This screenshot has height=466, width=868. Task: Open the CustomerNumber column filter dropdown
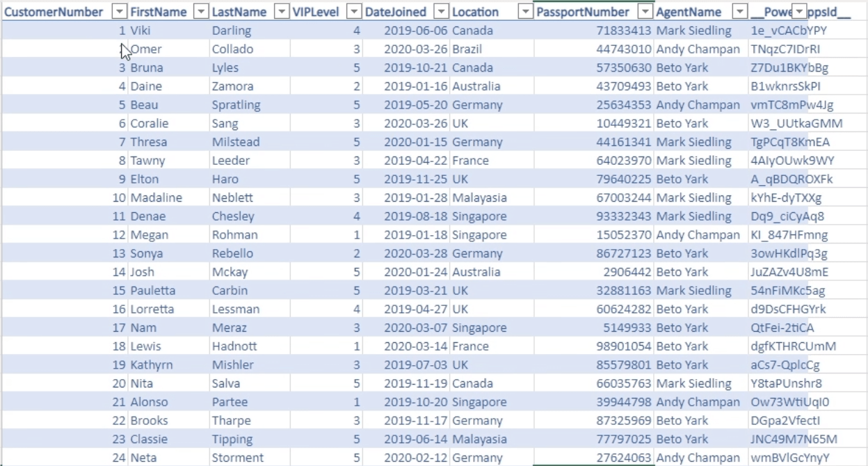(120, 12)
